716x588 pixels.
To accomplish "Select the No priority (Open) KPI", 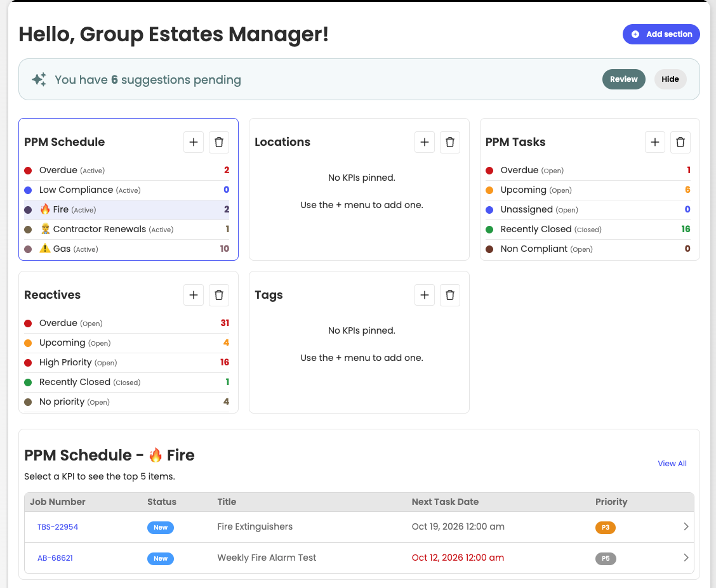I will [126, 402].
